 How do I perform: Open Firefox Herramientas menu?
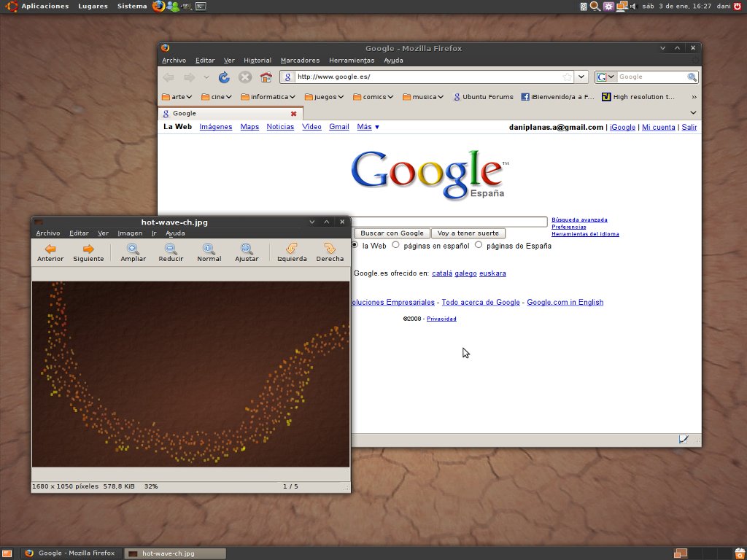pyautogui.click(x=352, y=61)
